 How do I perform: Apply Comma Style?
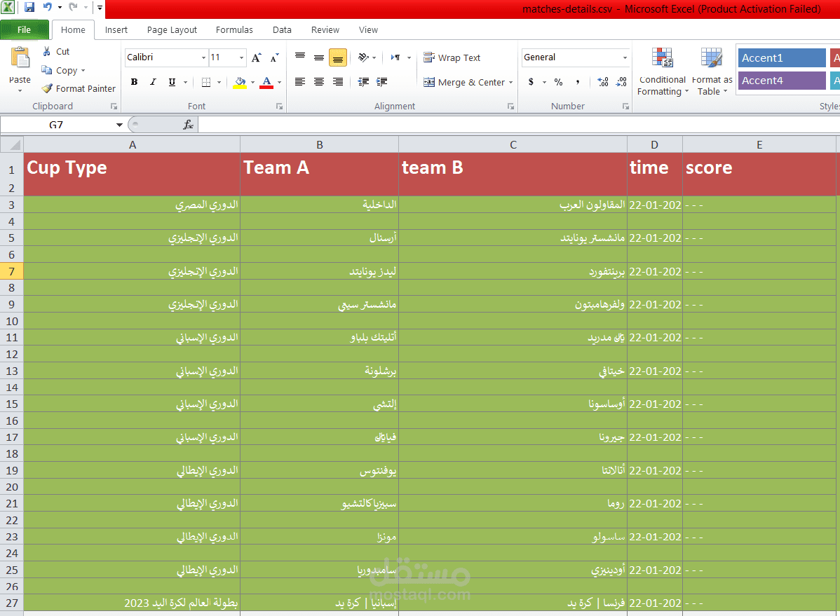(x=578, y=82)
